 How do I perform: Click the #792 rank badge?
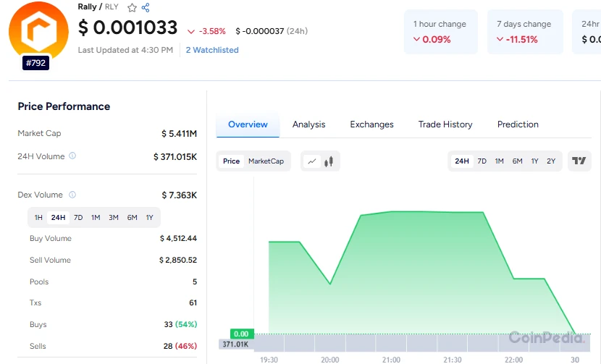coord(35,63)
